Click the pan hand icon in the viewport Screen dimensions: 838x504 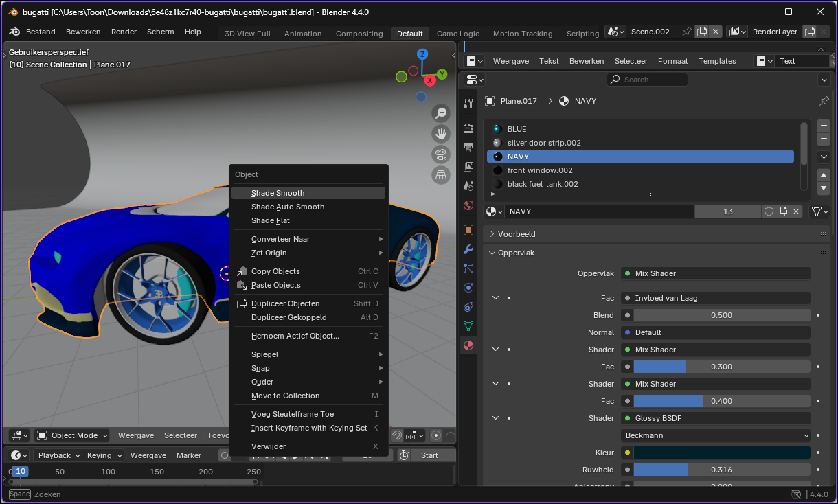click(441, 133)
